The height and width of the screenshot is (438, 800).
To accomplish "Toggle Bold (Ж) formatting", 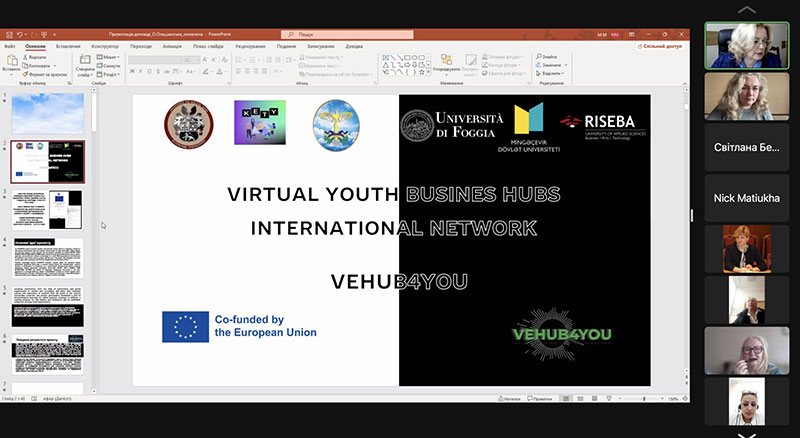I will click(x=132, y=71).
